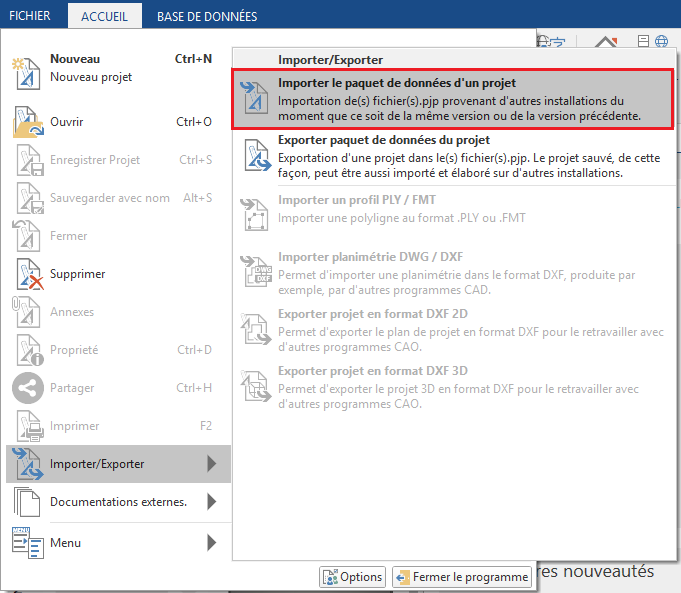
Task: Click the 'Ctrl+O' shortcut text
Action: pyautogui.click(x=194, y=122)
